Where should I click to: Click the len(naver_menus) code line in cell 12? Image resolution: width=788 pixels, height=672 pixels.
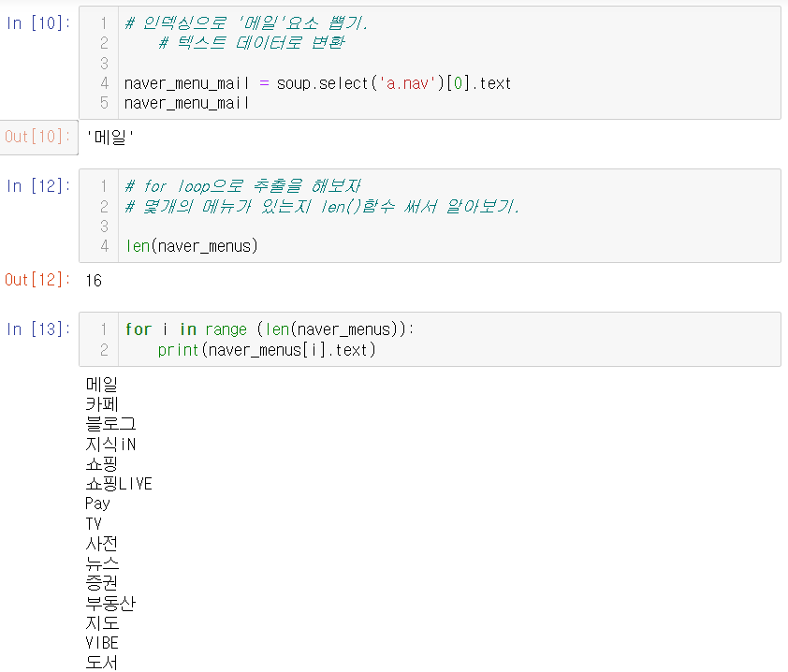[x=192, y=246]
